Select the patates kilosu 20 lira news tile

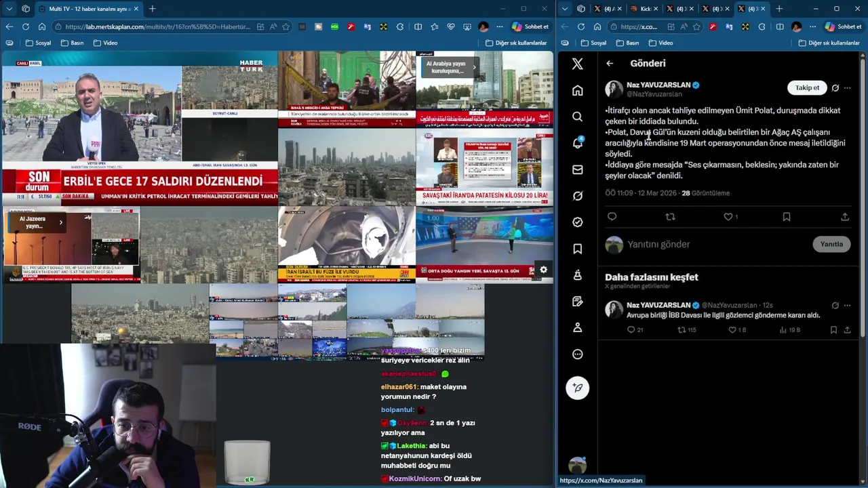click(x=484, y=167)
